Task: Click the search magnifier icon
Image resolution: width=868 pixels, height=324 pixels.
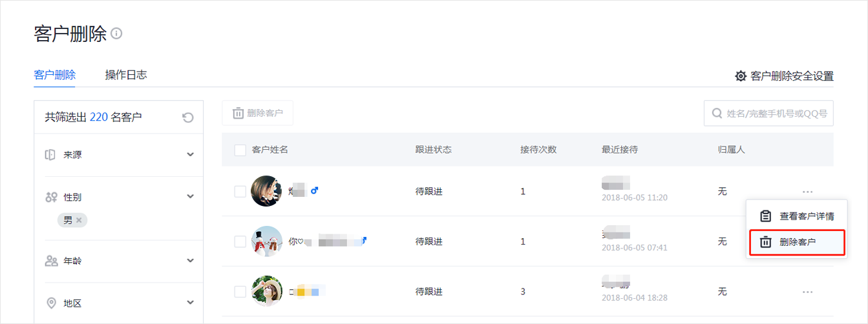Action: click(717, 113)
